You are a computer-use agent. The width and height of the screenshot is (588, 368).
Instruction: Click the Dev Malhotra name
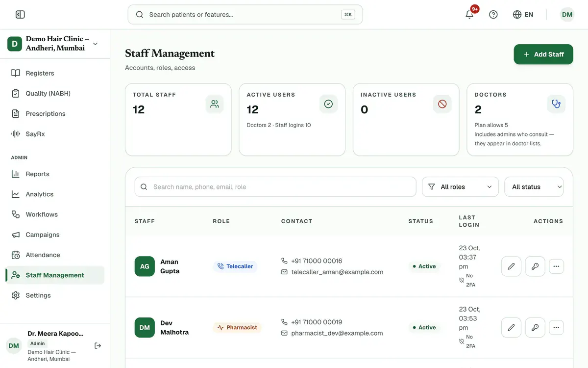pyautogui.click(x=174, y=327)
